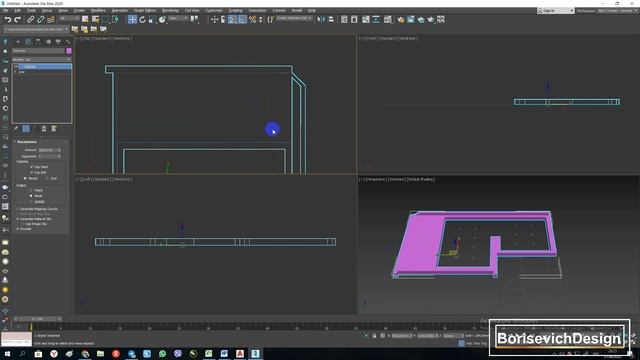
Task: Open the Modifiers menu
Action: [x=98, y=11]
